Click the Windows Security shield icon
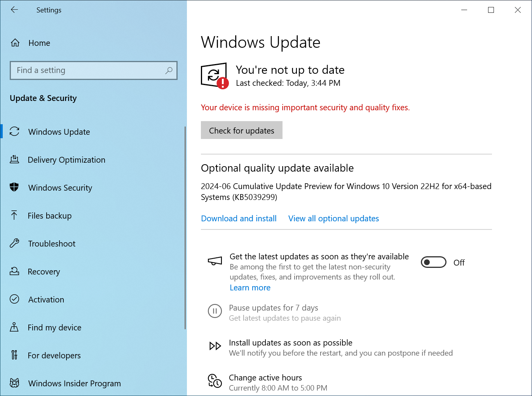532x396 pixels. (14, 187)
